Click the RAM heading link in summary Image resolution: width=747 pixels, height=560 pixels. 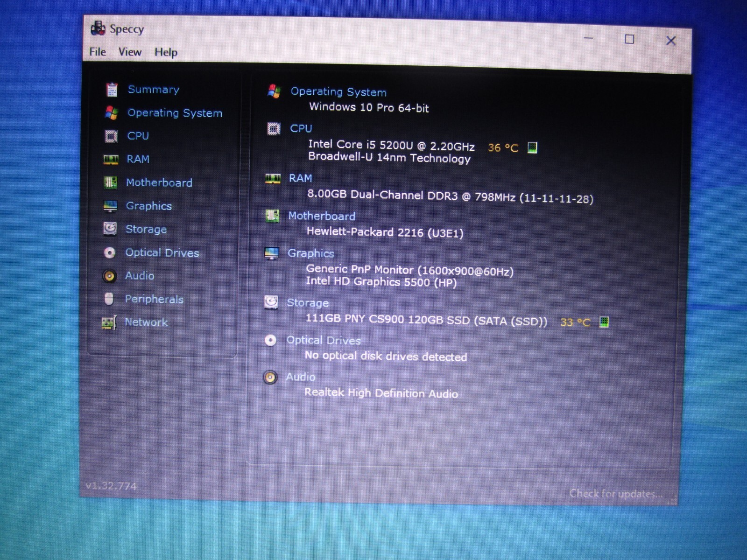pos(301,178)
